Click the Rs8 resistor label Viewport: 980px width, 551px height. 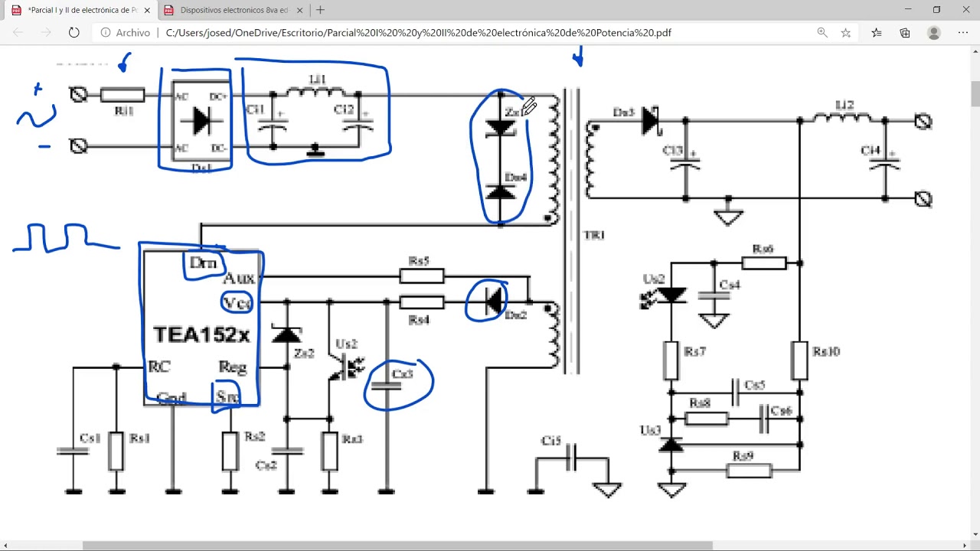(700, 403)
